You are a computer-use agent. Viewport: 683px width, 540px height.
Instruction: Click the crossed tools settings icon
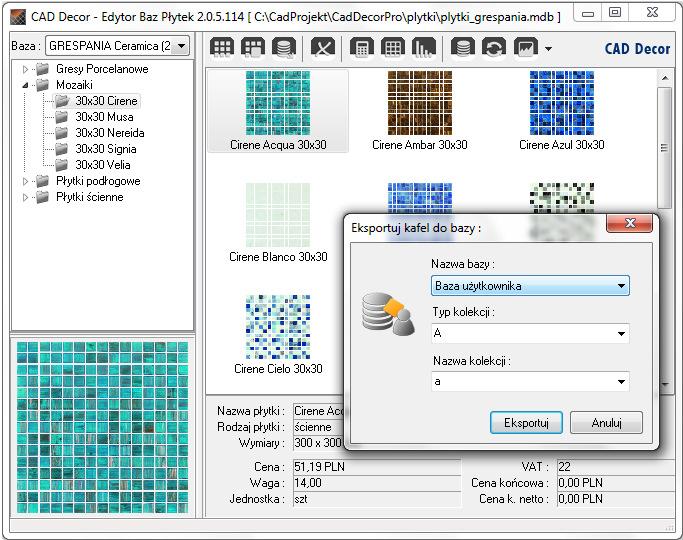[x=323, y=47]
